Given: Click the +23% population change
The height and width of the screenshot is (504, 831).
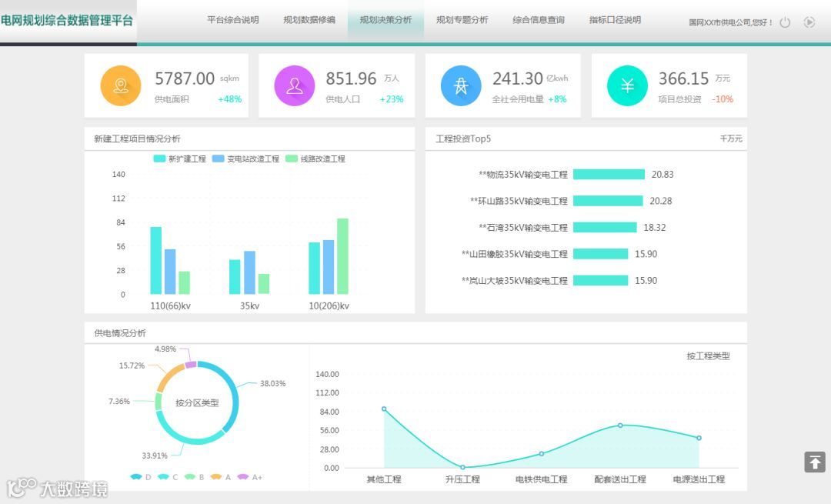Looking at the screenshot, I should tap(392, 99).
